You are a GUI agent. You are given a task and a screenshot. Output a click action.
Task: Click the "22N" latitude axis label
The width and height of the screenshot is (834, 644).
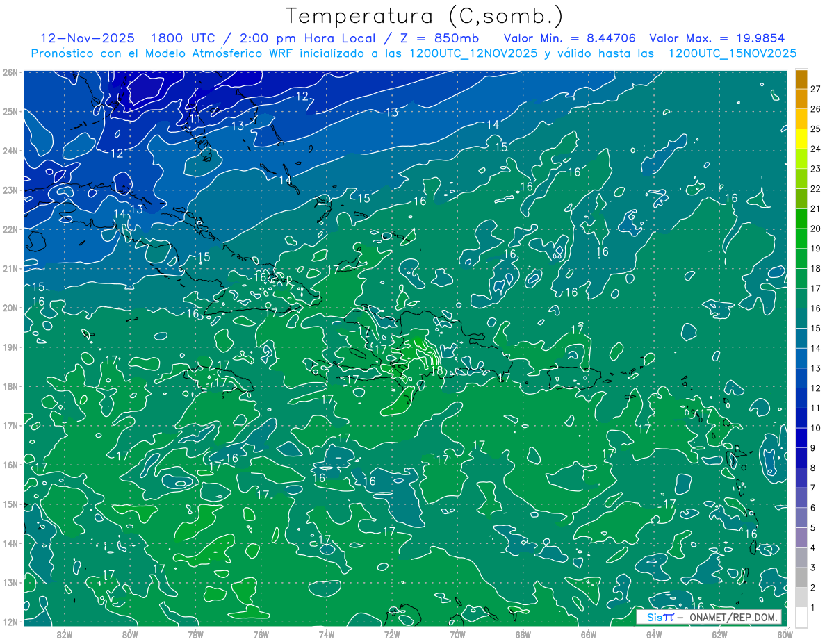10,229
